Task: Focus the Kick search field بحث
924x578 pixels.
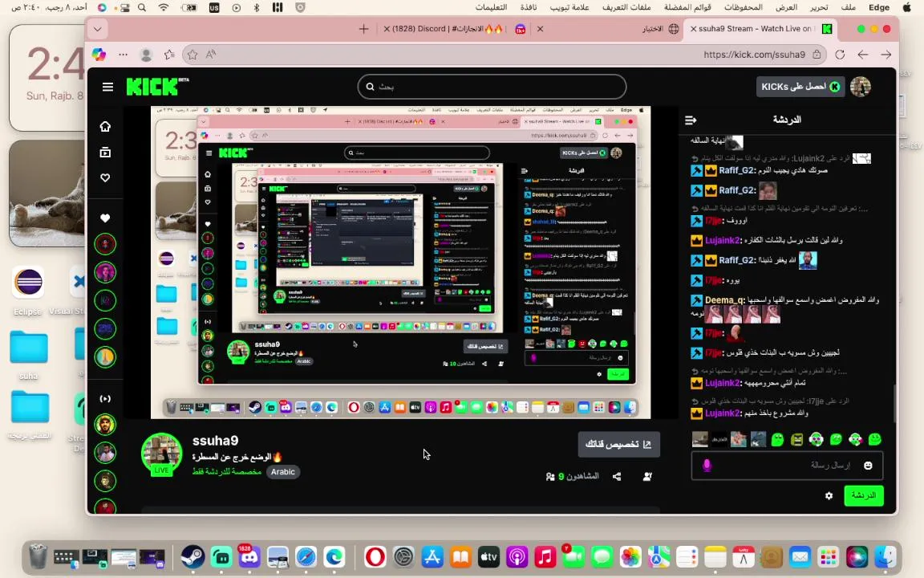Action: pyautogui.click(x=492, y=87)
